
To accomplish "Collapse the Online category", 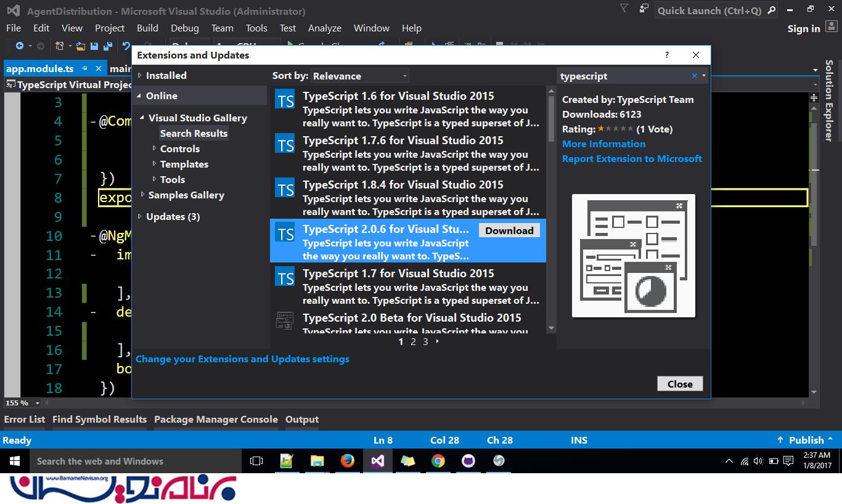I will [140, 96].
